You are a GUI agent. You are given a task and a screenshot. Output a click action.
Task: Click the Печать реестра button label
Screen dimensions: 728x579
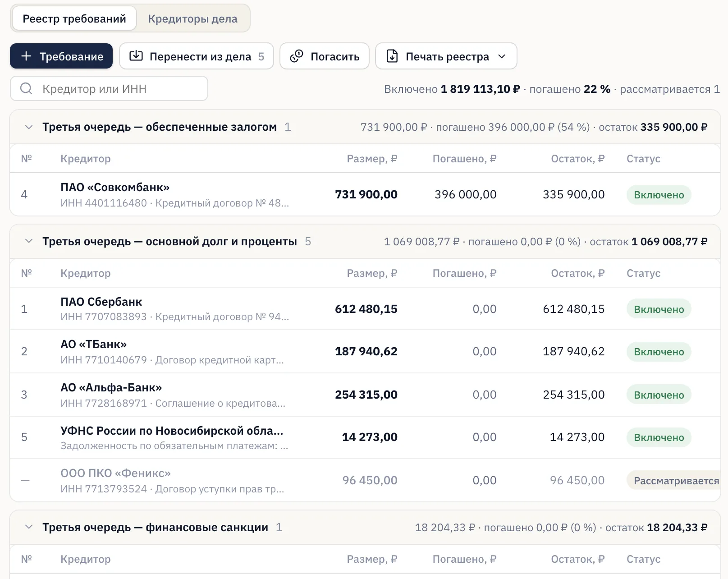(447, 56)
